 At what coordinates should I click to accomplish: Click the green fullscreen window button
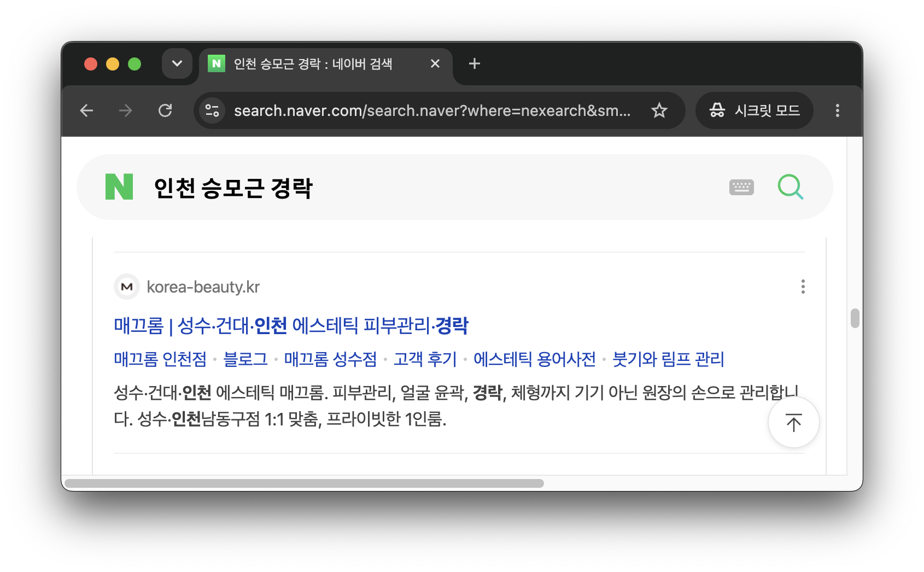tap(134, 64)
